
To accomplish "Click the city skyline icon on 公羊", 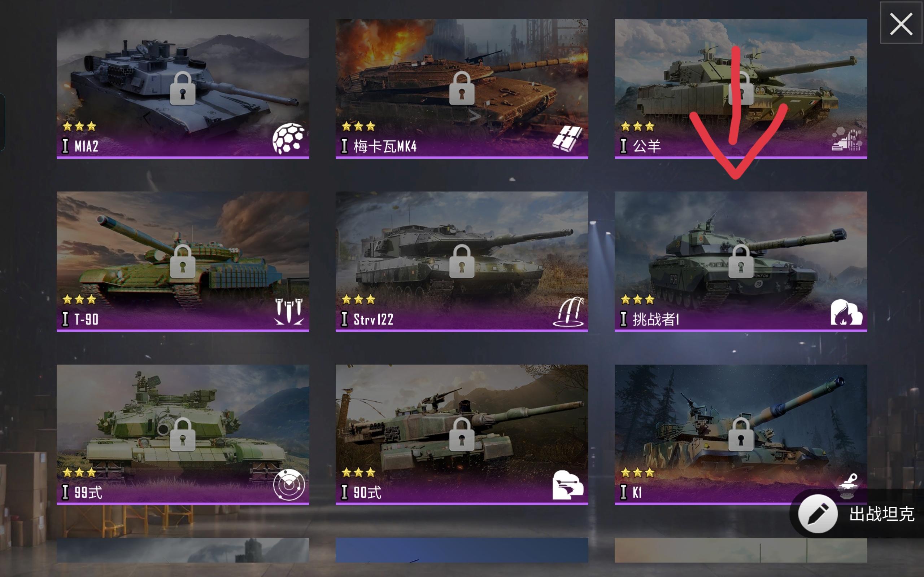I will tap(846, 139).
